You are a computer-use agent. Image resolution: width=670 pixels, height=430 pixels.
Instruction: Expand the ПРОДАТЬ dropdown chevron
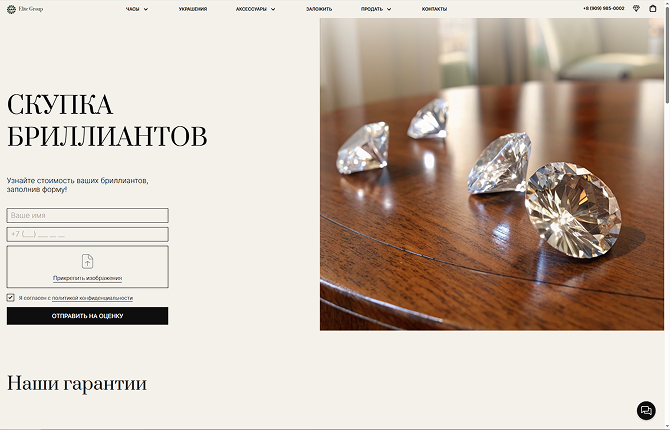point(389,9)
